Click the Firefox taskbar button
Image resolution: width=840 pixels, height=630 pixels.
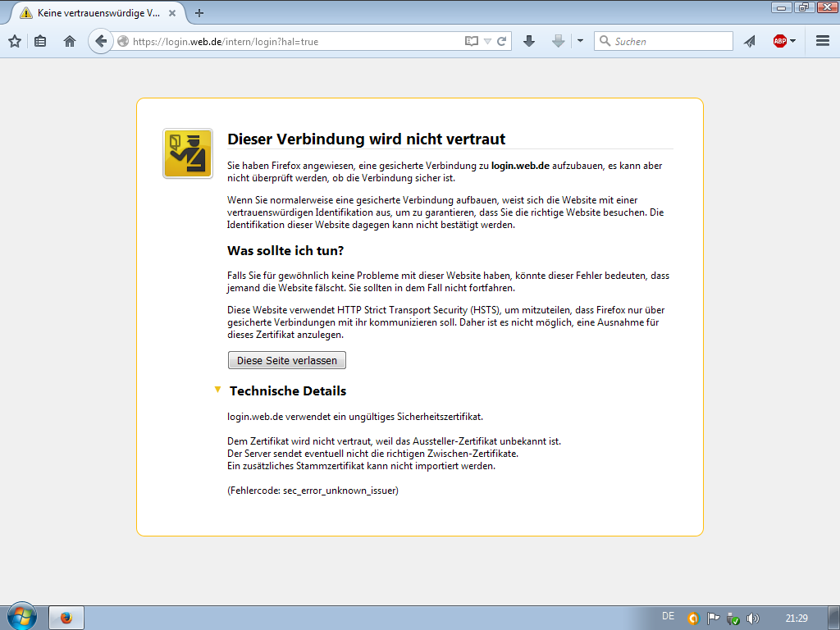pyautogui.click(x=66, y=618)
